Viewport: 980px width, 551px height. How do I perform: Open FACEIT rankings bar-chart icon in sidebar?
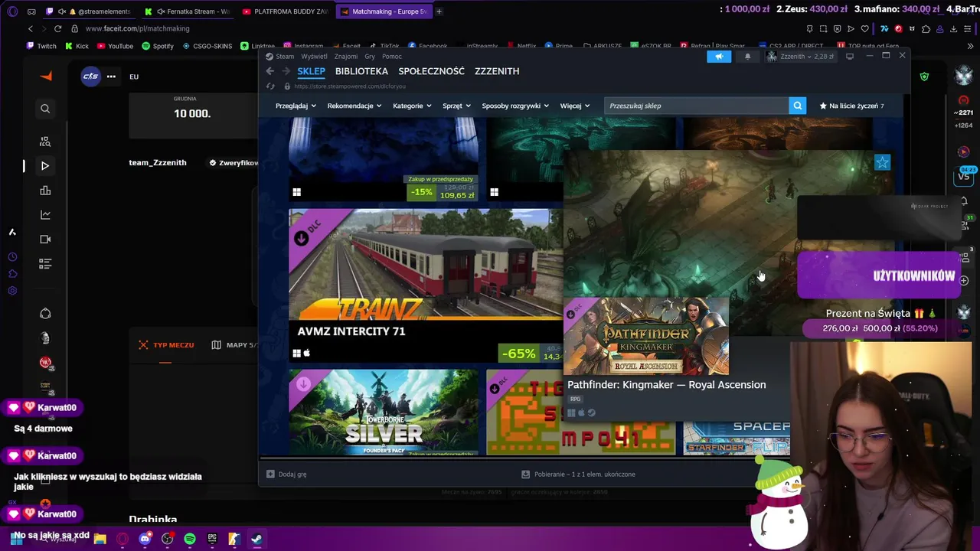[x=45, y=191]
